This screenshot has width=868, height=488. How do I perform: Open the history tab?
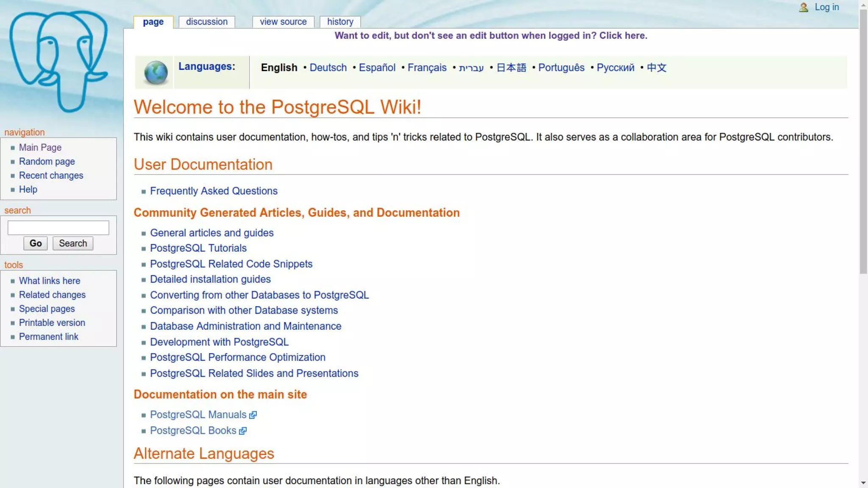[340, 22]
